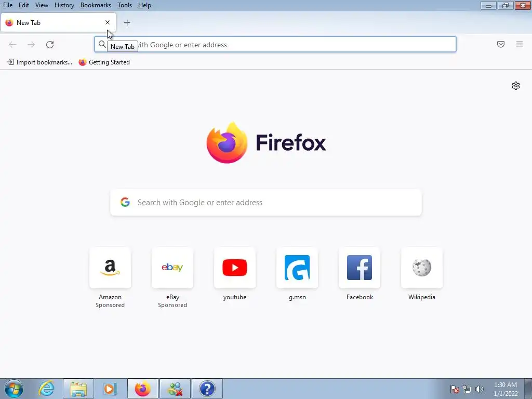
Task: Personalize new tab with gear icon
Action: (516, 86)
